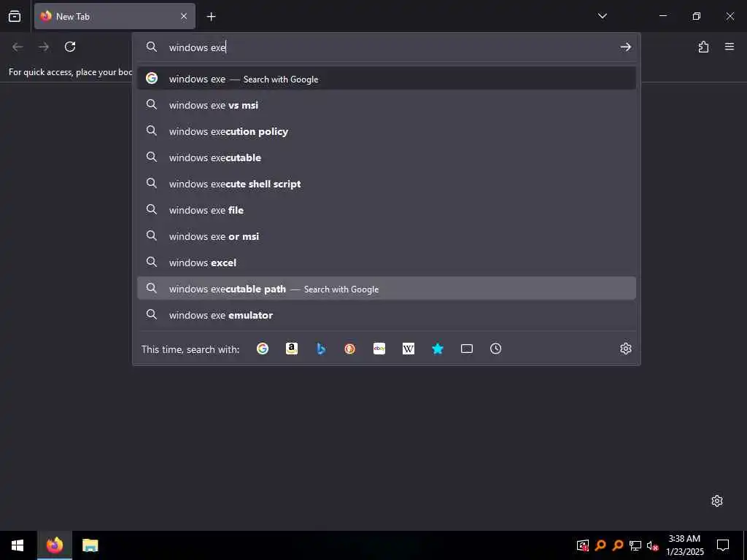Image resolution: width=747 pixels, height=560 pixels.
Task: Open File Explorer from taskbar
Action: click(x=90, y=545)
